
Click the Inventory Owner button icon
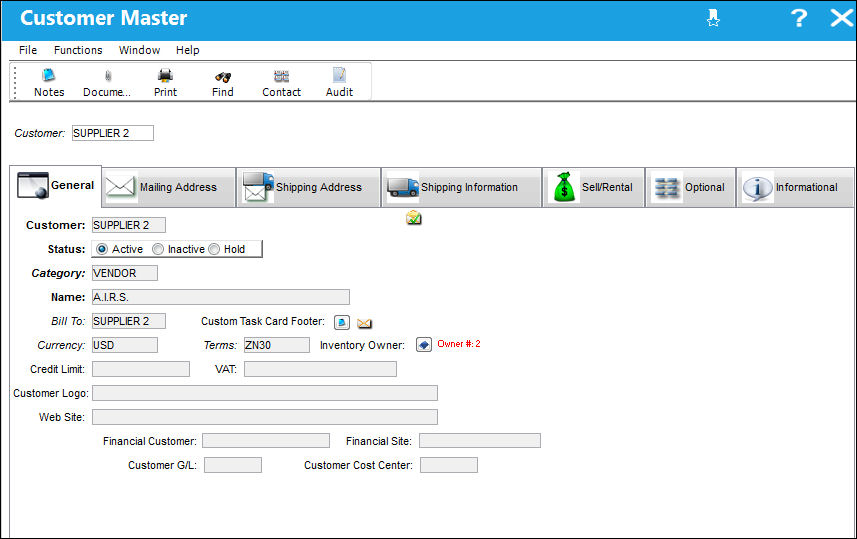pyautogui.click(x=424, y=345)
